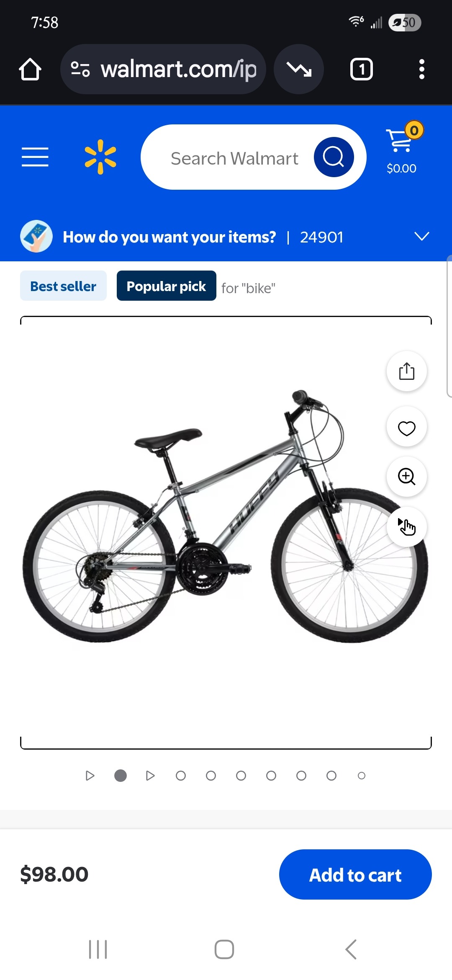Focus the Search Walmart input field
This screenshot has height=980, width=452.
234,158
